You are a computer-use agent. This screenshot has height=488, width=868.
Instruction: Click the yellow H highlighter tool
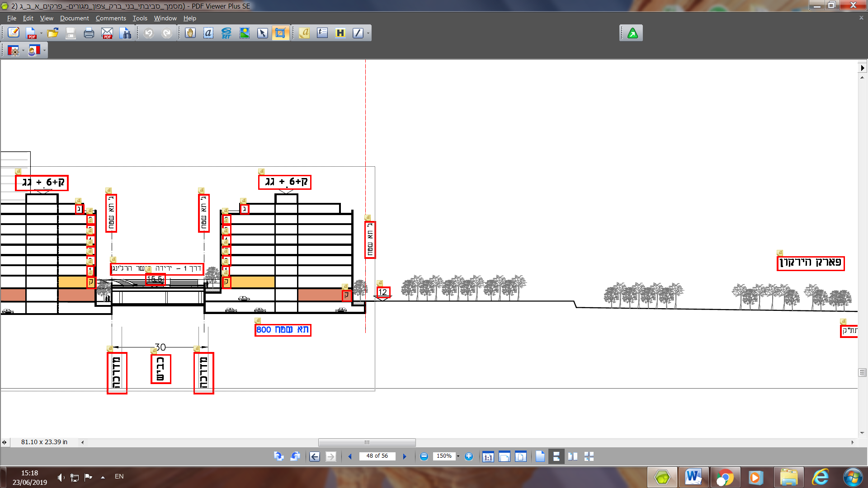[x=340, y=33]
